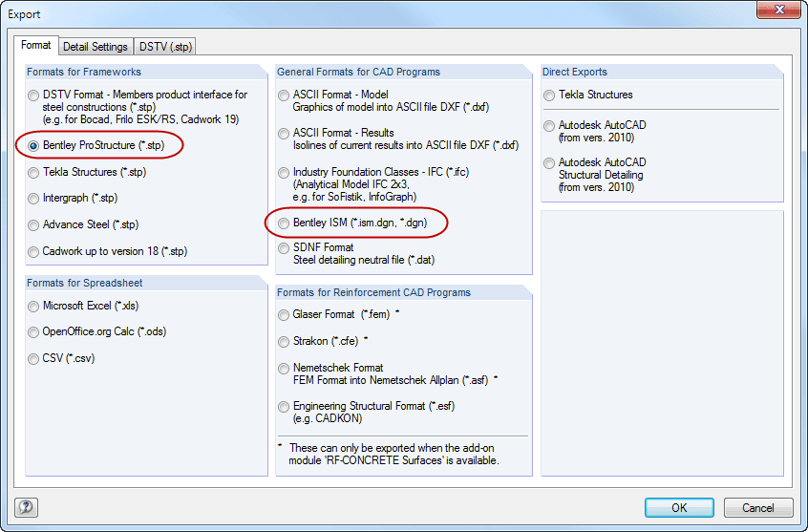Click the Direct Exports section header
The height and width of the screenshot is (532, 808).
click(575, 72)
